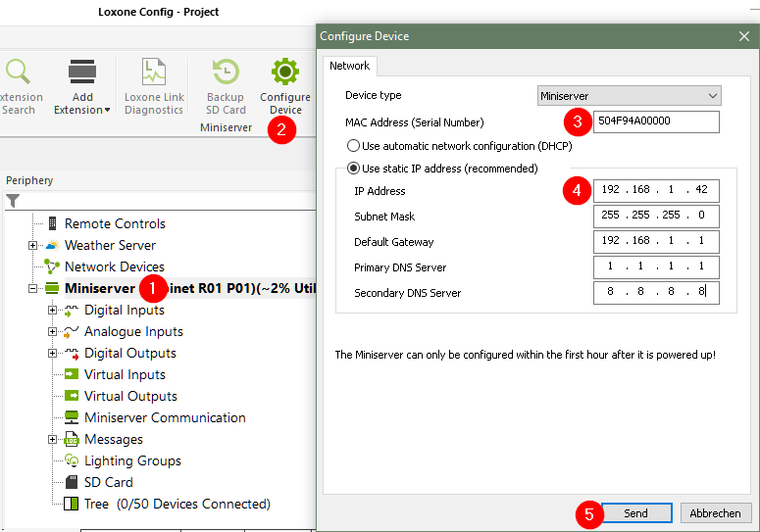This screenshot has height=532, width=760.
Task: Launch Loxone Link Diagnostics
Action: [154, 73]
